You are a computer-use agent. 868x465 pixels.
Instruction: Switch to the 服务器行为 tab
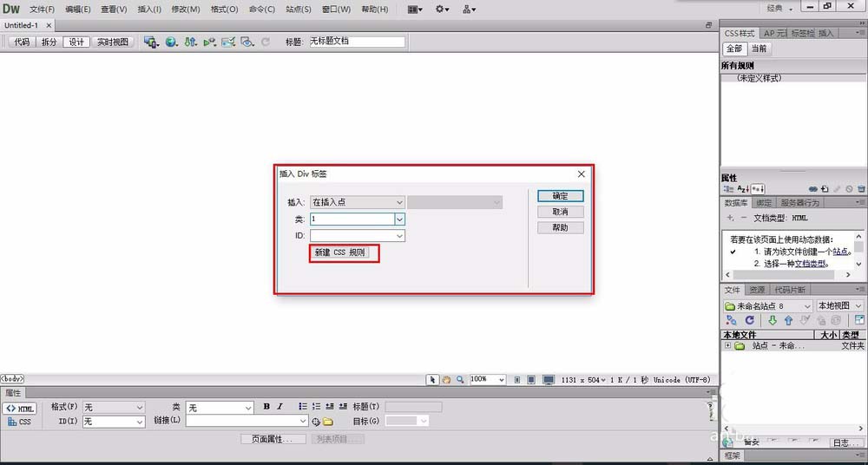tap(800, 203)
